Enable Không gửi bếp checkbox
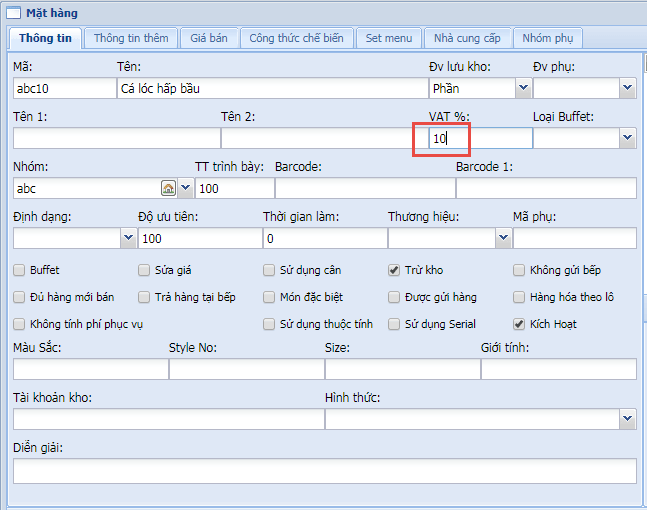 [519, 270]
